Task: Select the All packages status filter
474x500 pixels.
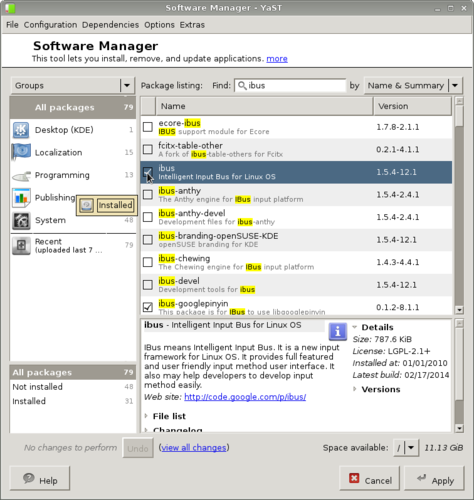Action: click(x=73, y=372)
